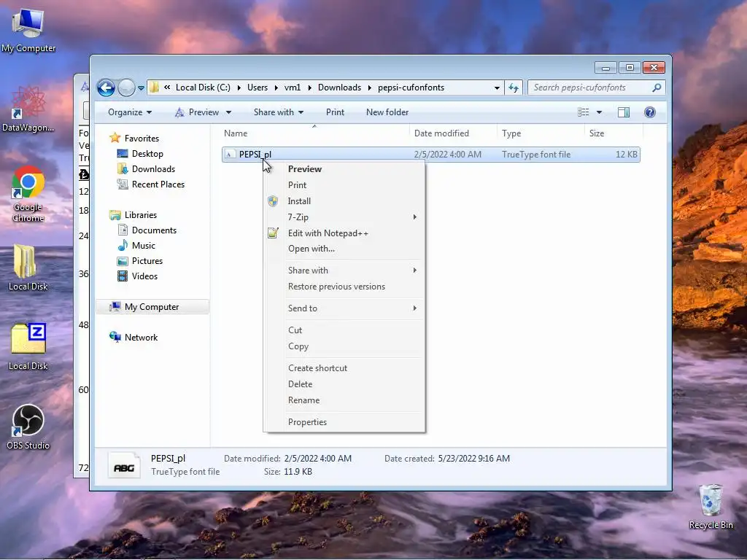Open Share with context submenu
Viewport: 747px width, 560px height.
(x=344, y=271)
